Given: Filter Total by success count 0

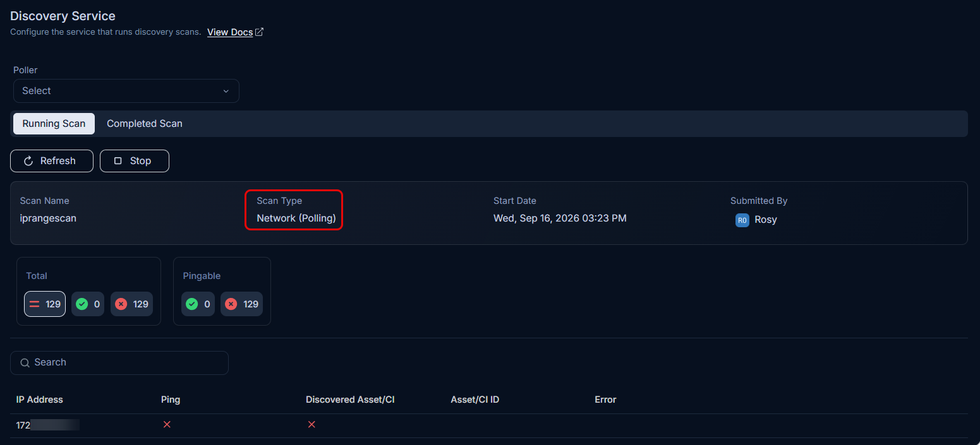Looking at the screenshot, I should (88, 304).
